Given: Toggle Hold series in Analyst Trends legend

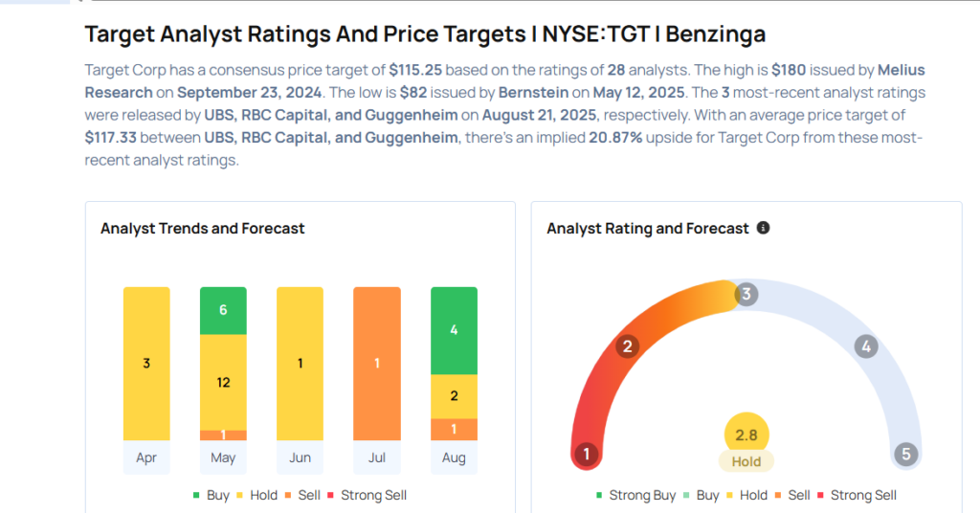Looking at the screenshot, I should click(258, 495).
